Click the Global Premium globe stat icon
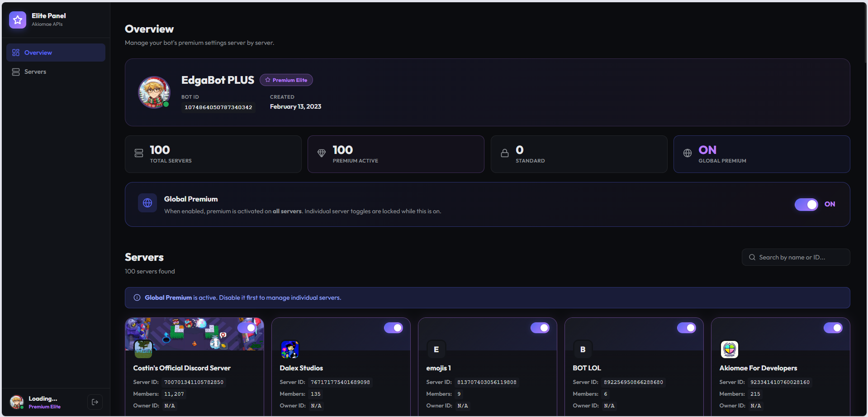Screen dimensions: 868x417 688,153
